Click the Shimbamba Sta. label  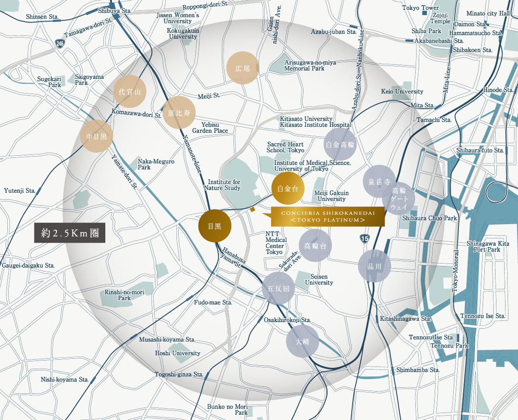417,370
